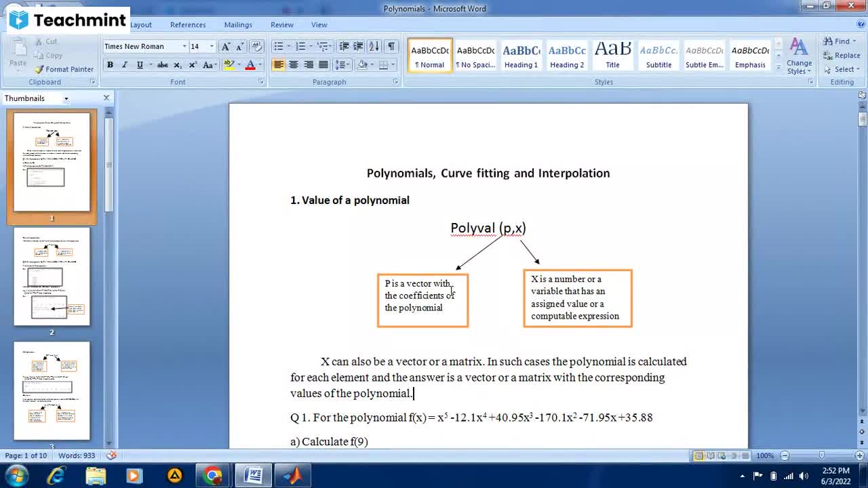Open the Find tool
This screenshot has height=488, width=868.
pos(840,41)
